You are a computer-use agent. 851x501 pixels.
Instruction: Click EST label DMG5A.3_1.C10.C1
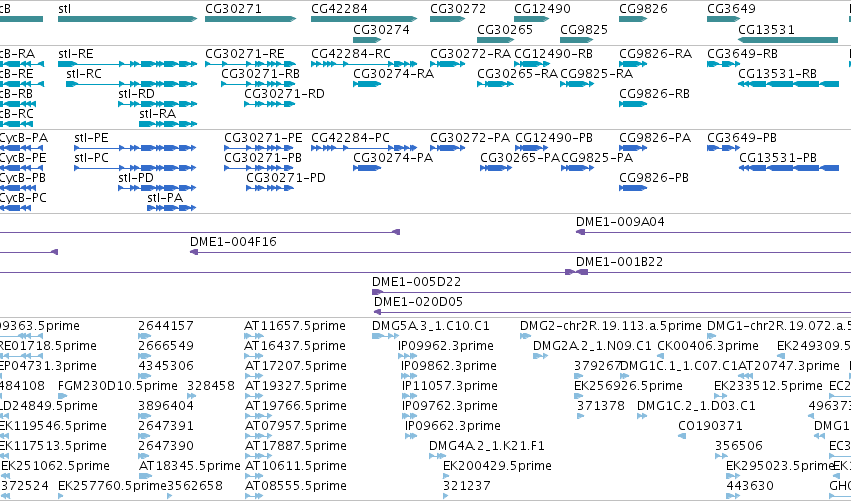click(431, 326)
